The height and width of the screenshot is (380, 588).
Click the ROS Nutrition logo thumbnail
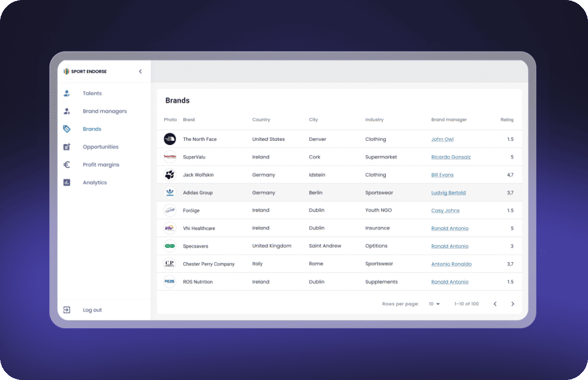[170, 282]
